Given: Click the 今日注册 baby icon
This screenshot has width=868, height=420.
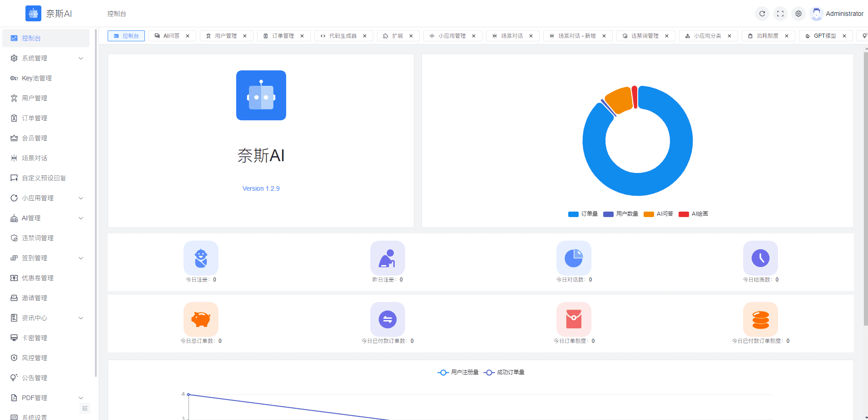Looking at the screenshot, I should 201,258.
